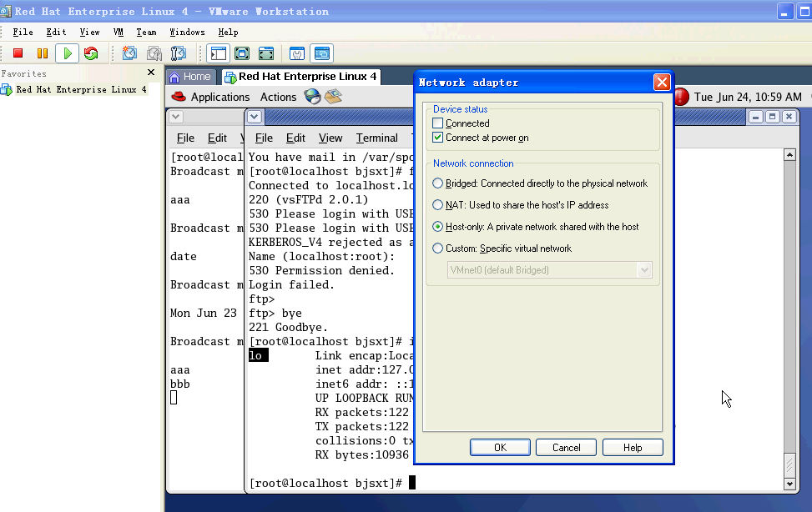
Task: Select the Bridged network option
Action: [x=438, y=183]
